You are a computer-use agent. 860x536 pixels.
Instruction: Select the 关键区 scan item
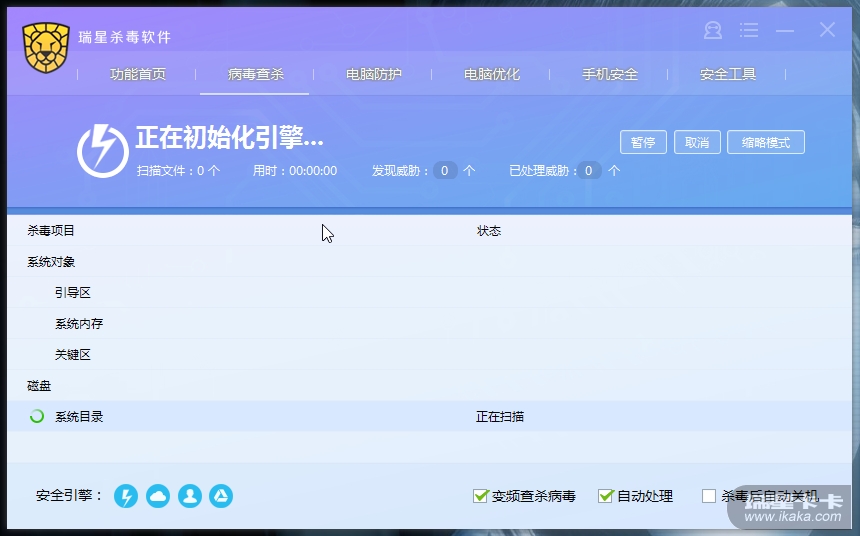coord(429,354)
